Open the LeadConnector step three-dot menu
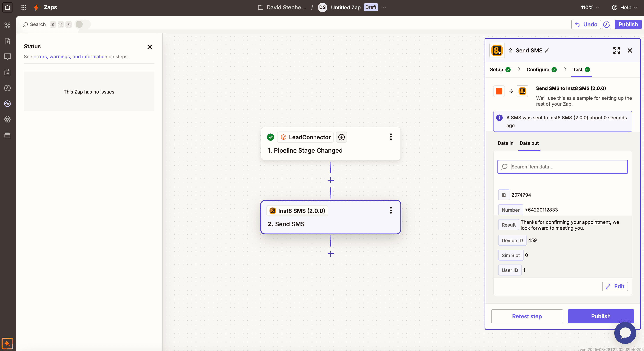Screen dimensions: 644x351 click(x=391, y=137)
